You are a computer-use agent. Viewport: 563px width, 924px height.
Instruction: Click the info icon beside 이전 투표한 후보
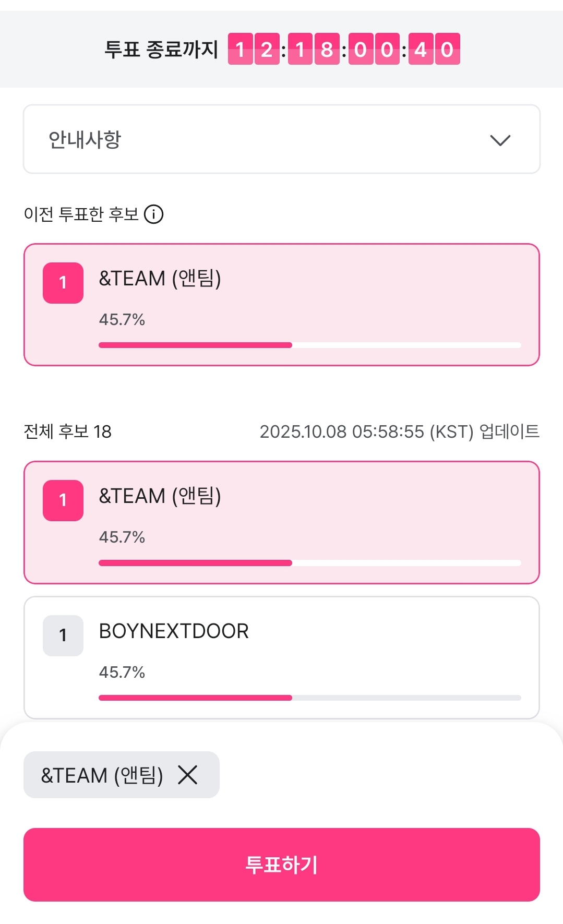(x=154, y=214)
